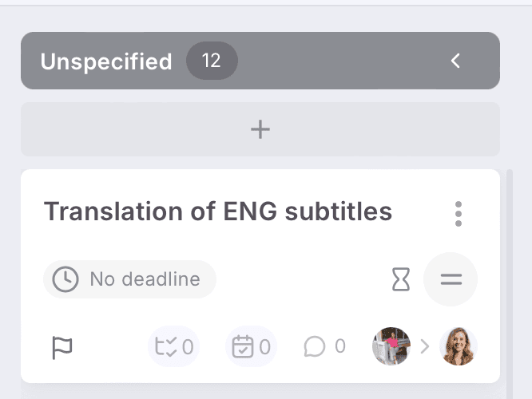This screenshot has height=399, width=532.
Task: Click the 'No deadline' label text
Action: point(145,279)
